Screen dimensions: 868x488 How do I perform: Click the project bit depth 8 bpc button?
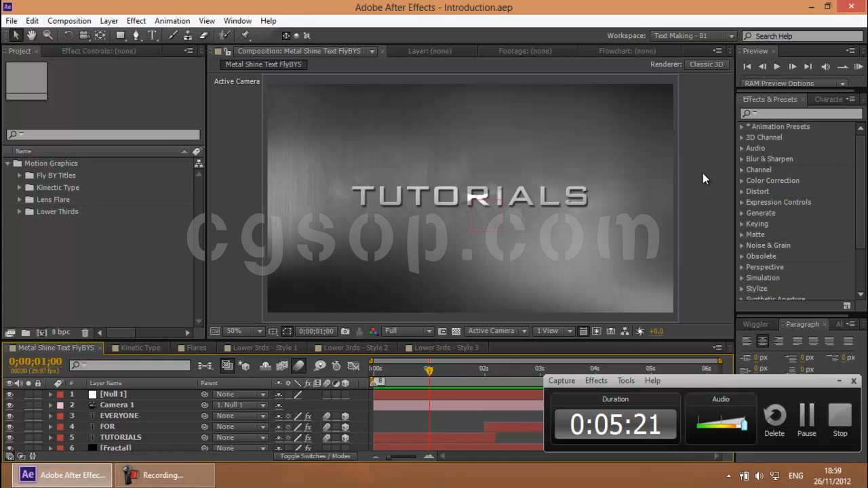click(x=61, y=333)
